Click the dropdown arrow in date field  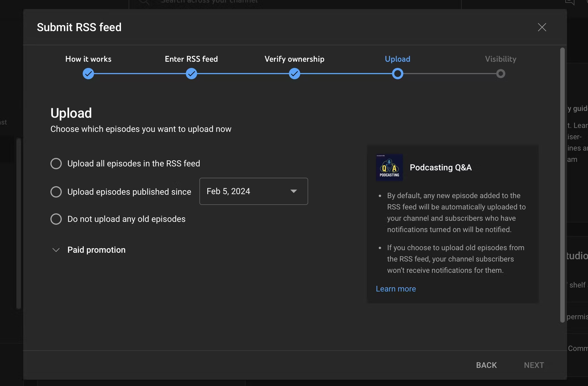[294, 191]
